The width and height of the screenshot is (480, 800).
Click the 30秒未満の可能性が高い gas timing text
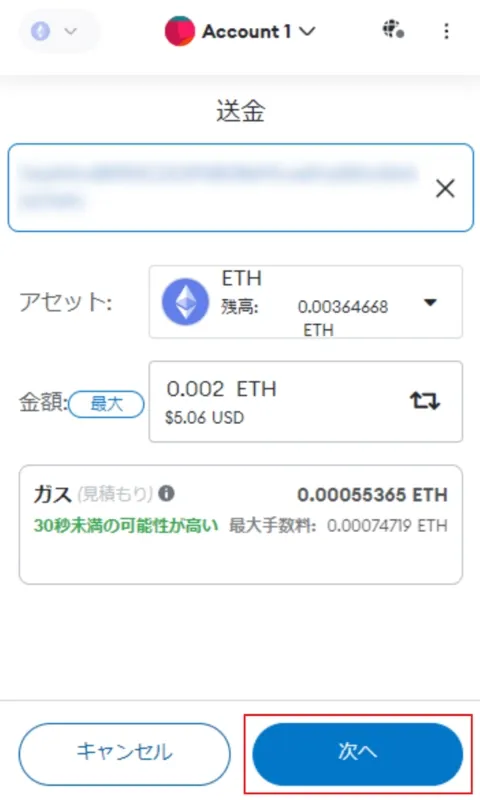pyautogui.click(x=126, y=525)
